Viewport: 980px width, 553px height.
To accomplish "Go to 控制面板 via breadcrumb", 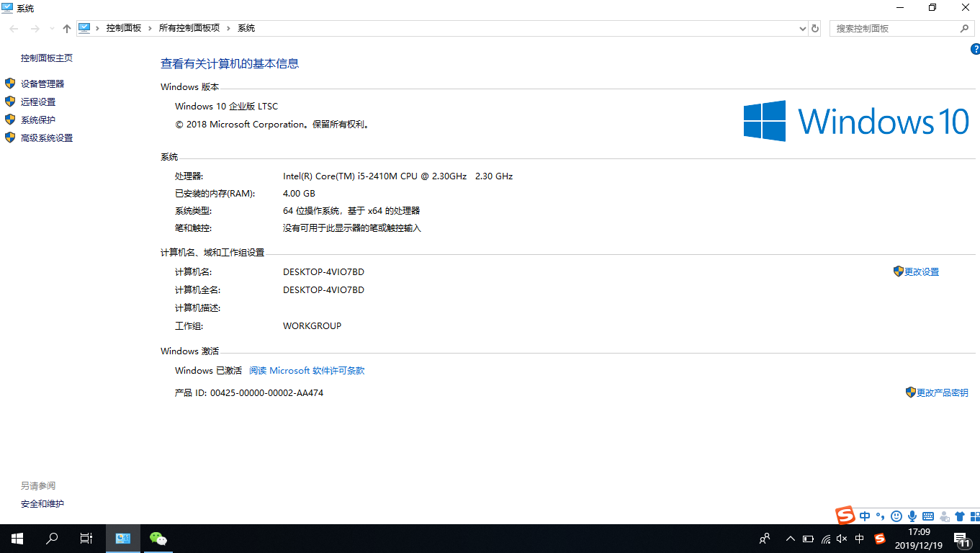I will pos(124,28).
